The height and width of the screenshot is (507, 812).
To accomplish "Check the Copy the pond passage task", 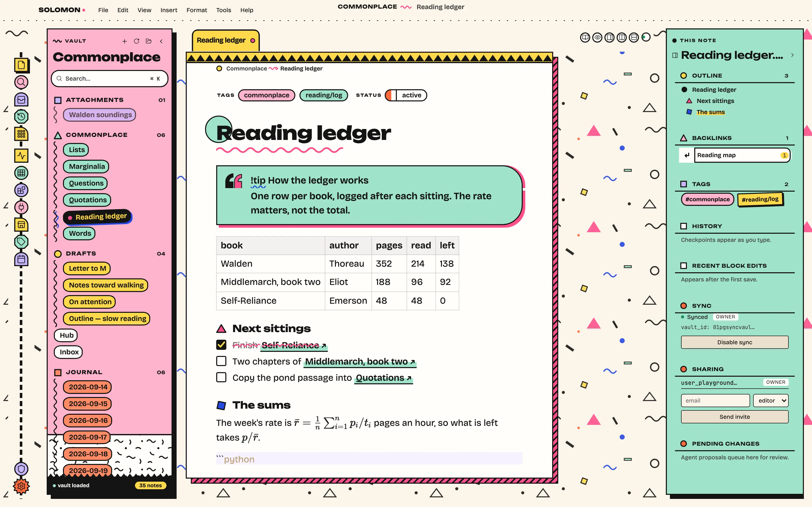I will tap(221, 377).
